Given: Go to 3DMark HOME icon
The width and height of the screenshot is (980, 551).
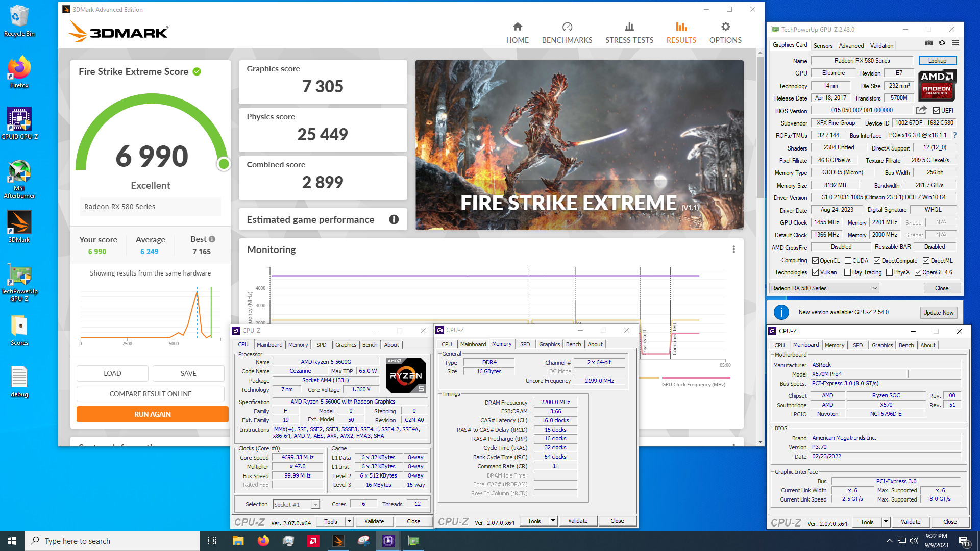Looking at the screenshot, I should (517, 27).
